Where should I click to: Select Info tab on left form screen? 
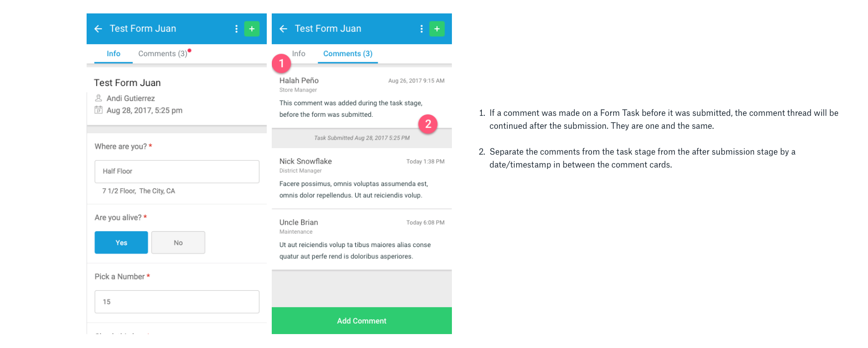coord(113,54)
